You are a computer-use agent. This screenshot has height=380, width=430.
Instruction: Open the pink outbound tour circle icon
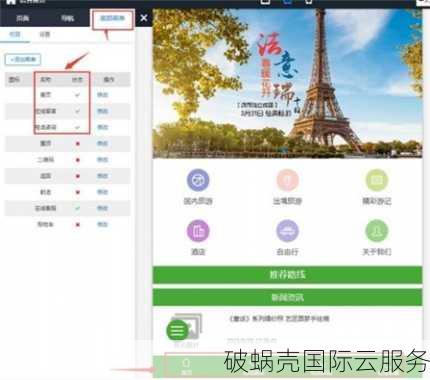pyautogui.click(x=287, y=180)
